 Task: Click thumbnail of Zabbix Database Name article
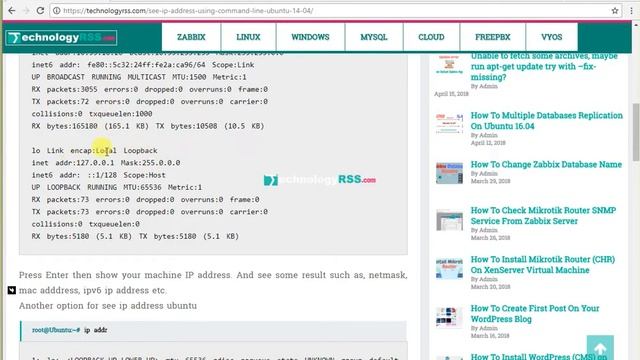449,173
